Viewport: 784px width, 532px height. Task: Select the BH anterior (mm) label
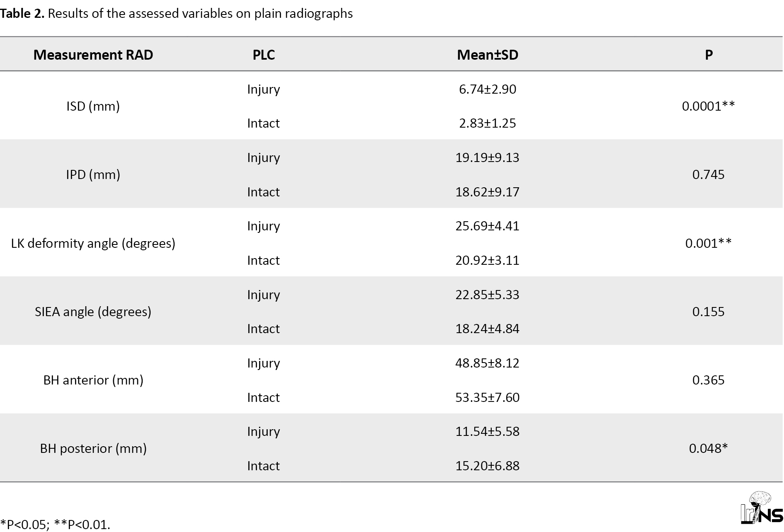tap(93, 380)
